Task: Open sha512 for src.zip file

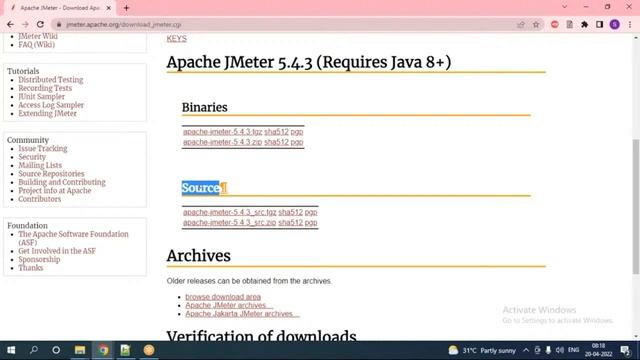Action: [291, 222]
